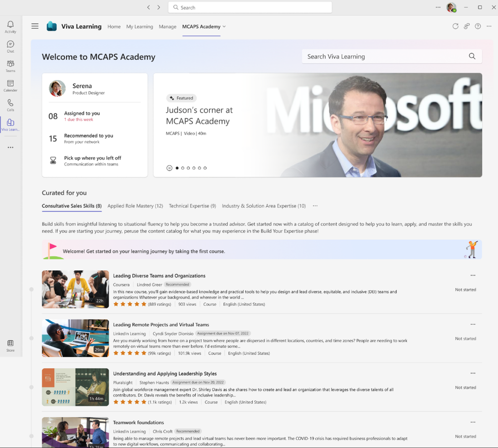
Task: Open Leading Diverse Teams course thumbnail
Action: click(x=75, y=289)
